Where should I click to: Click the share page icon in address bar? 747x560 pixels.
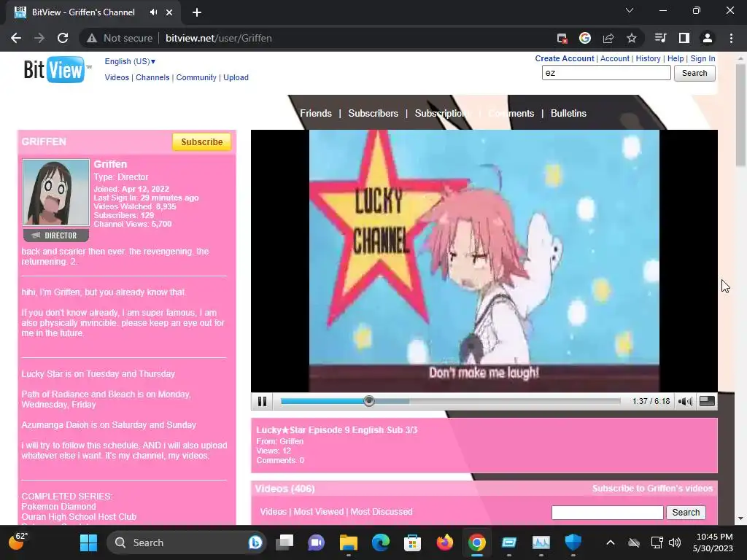[x=608, y=38]
